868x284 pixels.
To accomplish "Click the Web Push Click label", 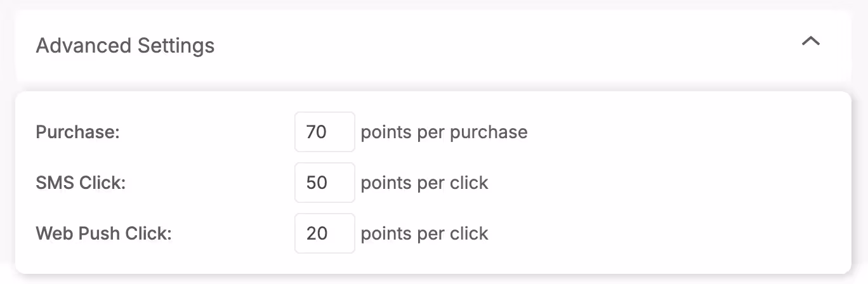I will pyautogui.click(x=104, y=233).
